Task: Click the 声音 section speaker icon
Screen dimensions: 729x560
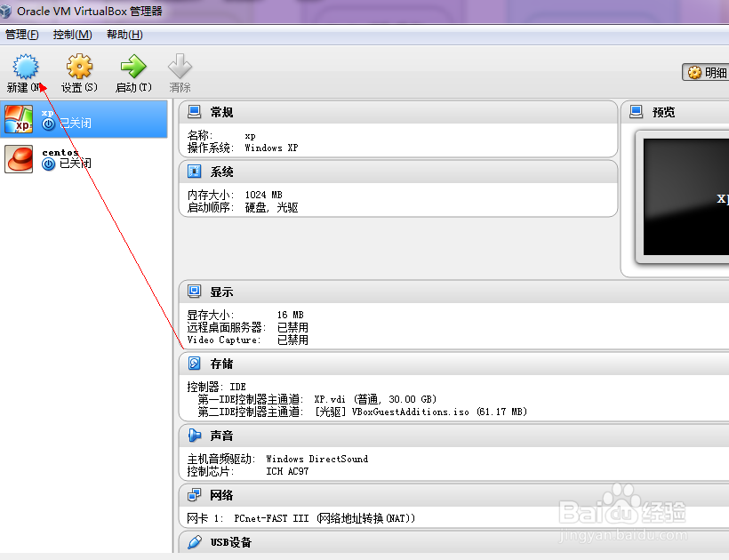Action: point(193,435)
